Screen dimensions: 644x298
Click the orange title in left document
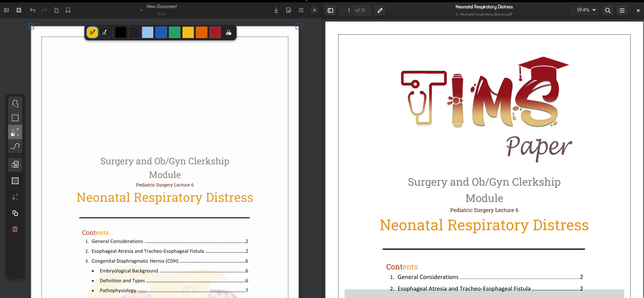165,198
